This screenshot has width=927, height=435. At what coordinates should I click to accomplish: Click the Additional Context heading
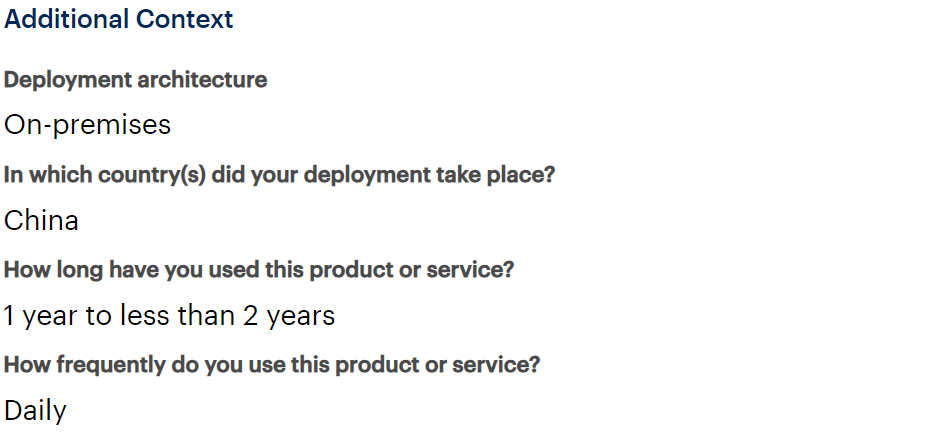pos(118,19)
